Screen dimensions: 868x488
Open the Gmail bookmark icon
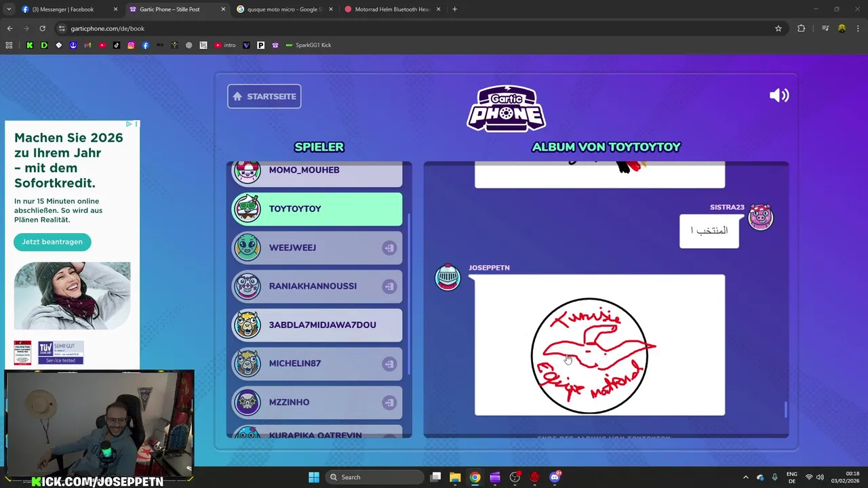pos(87,45)
